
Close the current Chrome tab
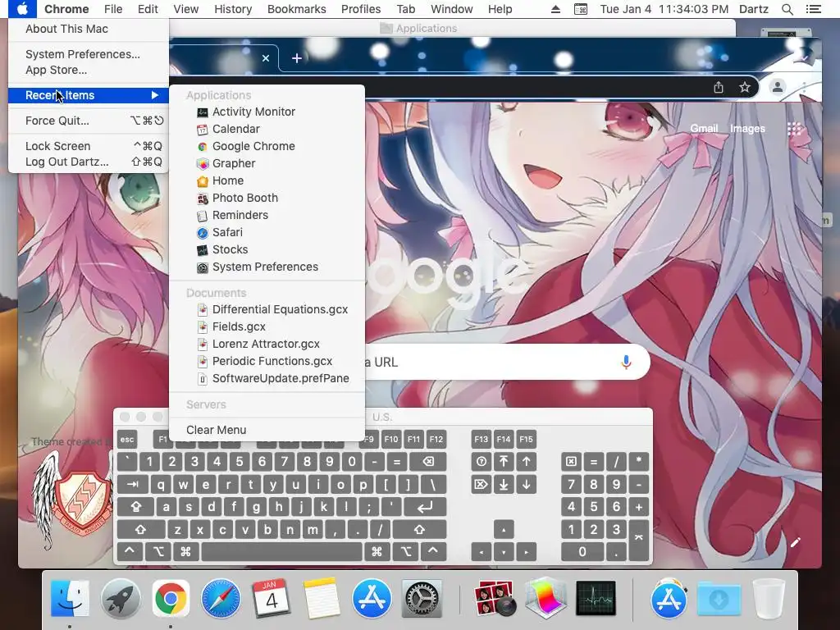pyautogui.click(x=266, y=58)
